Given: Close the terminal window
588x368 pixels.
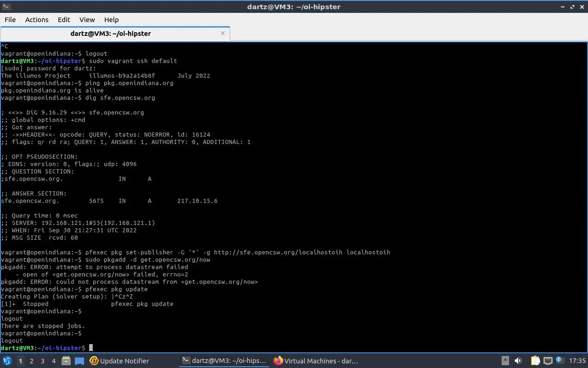Looking at the screenshot, I should (x=582, y=7).
